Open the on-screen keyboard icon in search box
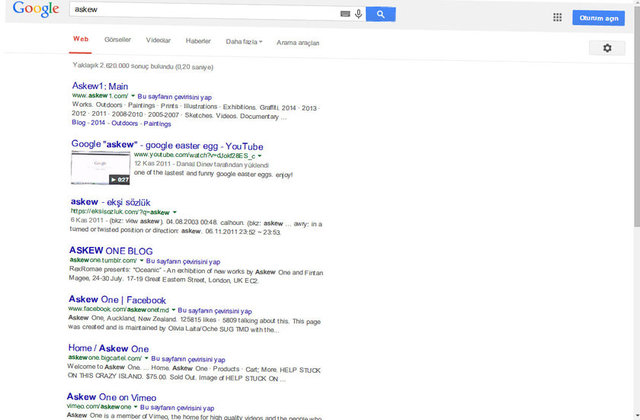Viewport: 640px width, 420px height. point(345,14)
